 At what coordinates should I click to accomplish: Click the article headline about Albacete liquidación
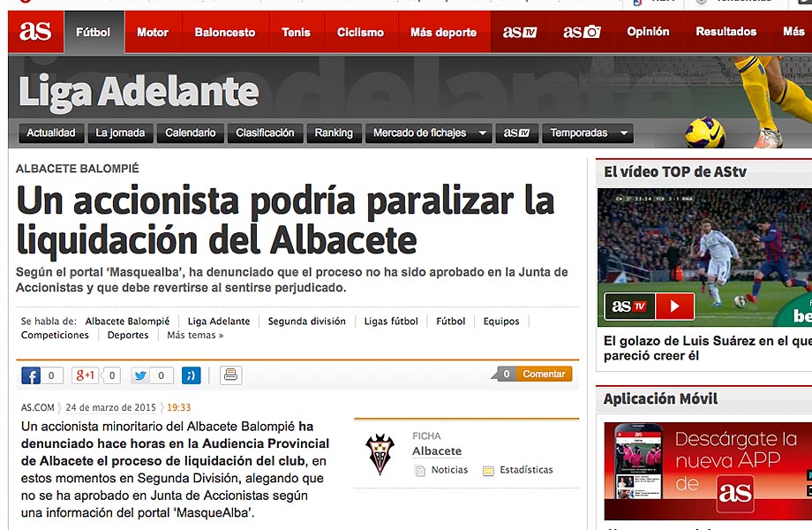click(x=285, y=220)
